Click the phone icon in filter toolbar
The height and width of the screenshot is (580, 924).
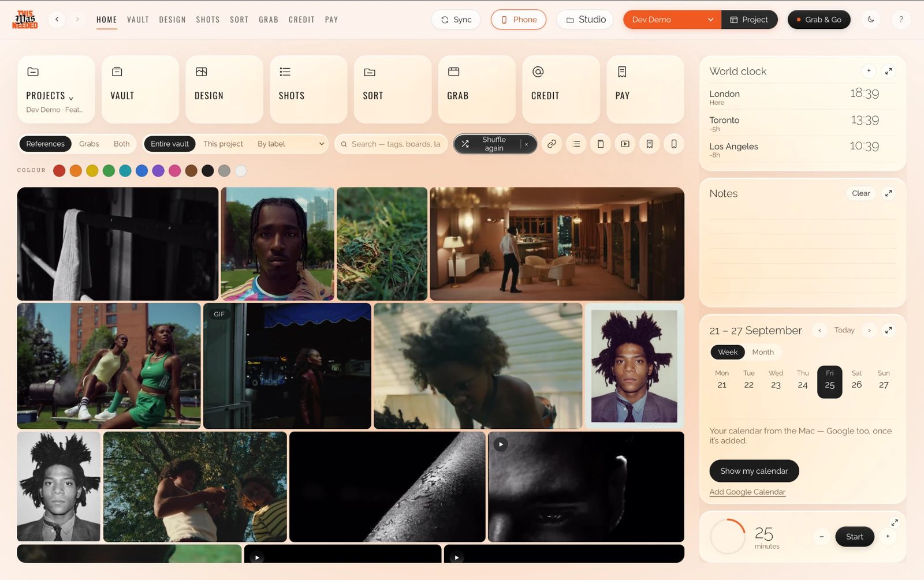(x=674, y=144)
